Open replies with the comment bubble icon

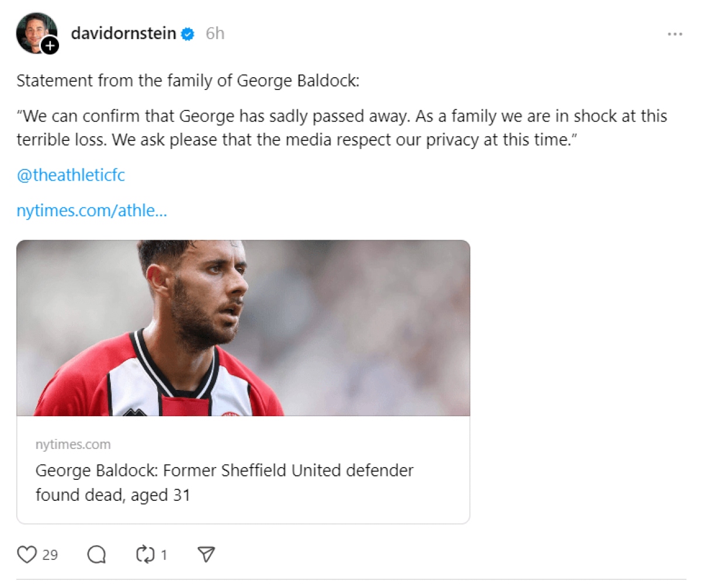pyautogui.click(x=96, y=554)
